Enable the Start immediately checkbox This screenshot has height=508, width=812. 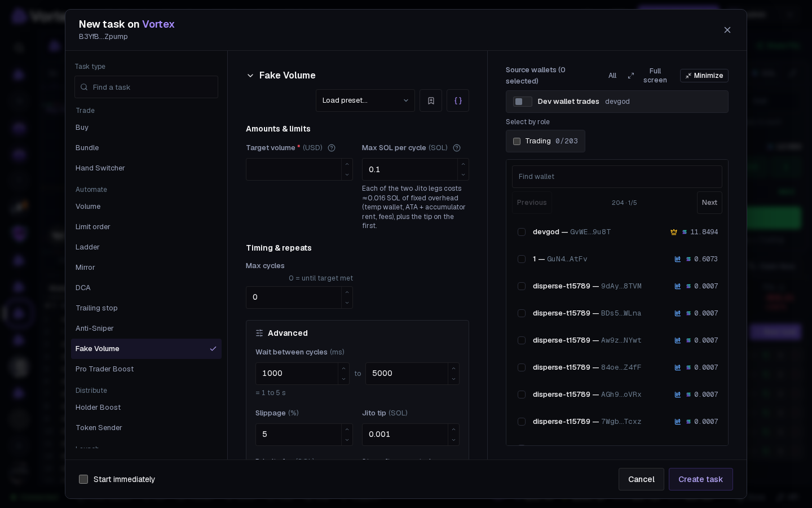click(x=83, y=479)
